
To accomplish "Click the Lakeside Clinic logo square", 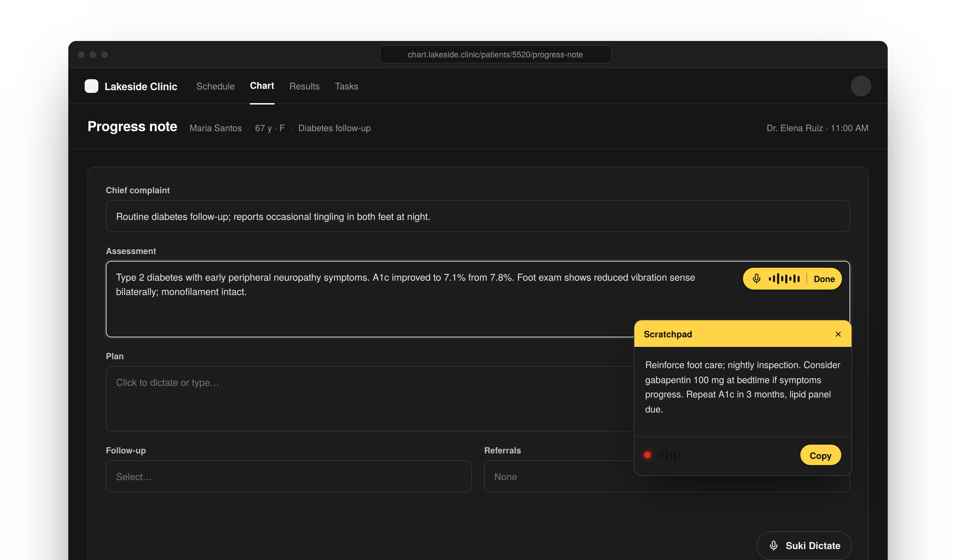I will [x=92, y=86].
